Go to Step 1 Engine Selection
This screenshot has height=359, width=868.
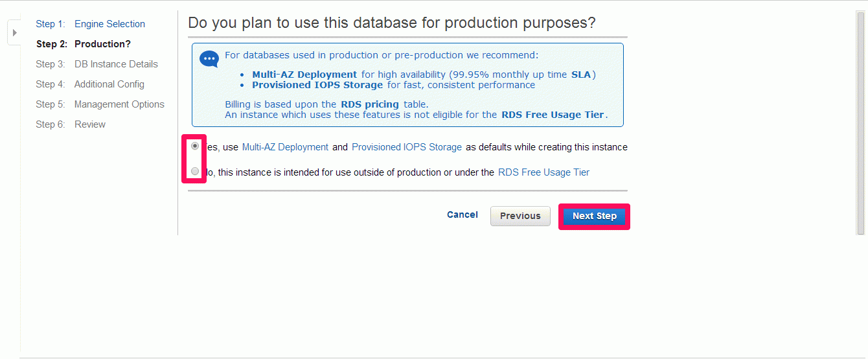[x=91, y=24]
